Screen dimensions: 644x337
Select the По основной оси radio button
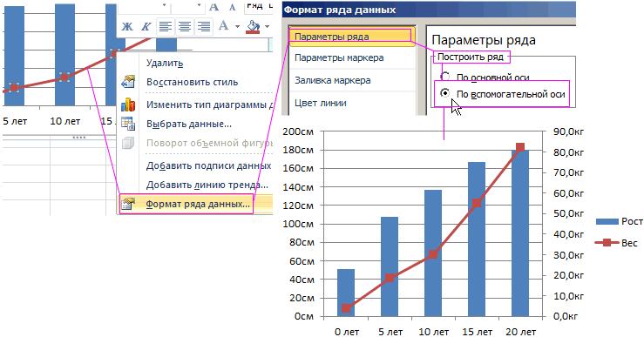[x=445, y=77]
